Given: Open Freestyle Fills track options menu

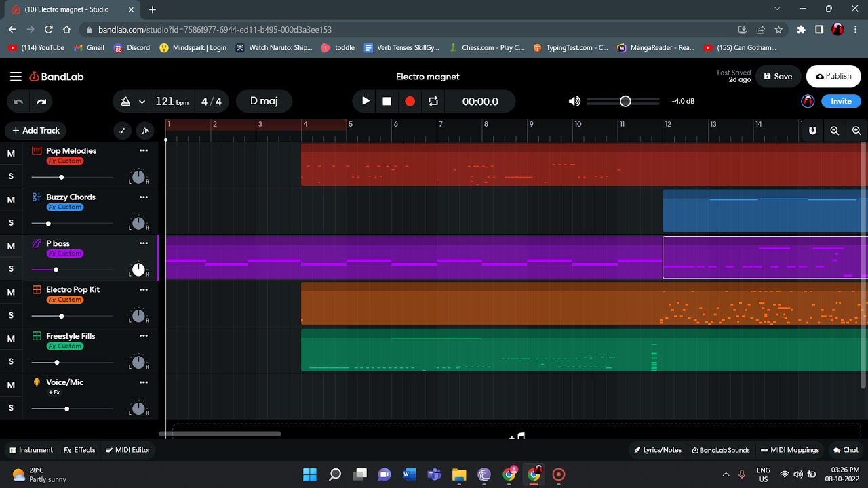Looking at the screenshot, I should tap(143, 335).
